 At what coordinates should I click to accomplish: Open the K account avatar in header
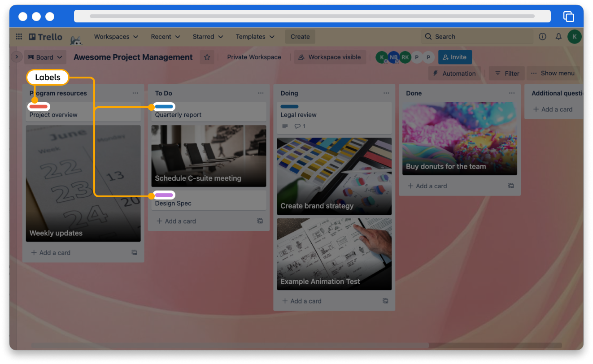[x=575, y=37]
